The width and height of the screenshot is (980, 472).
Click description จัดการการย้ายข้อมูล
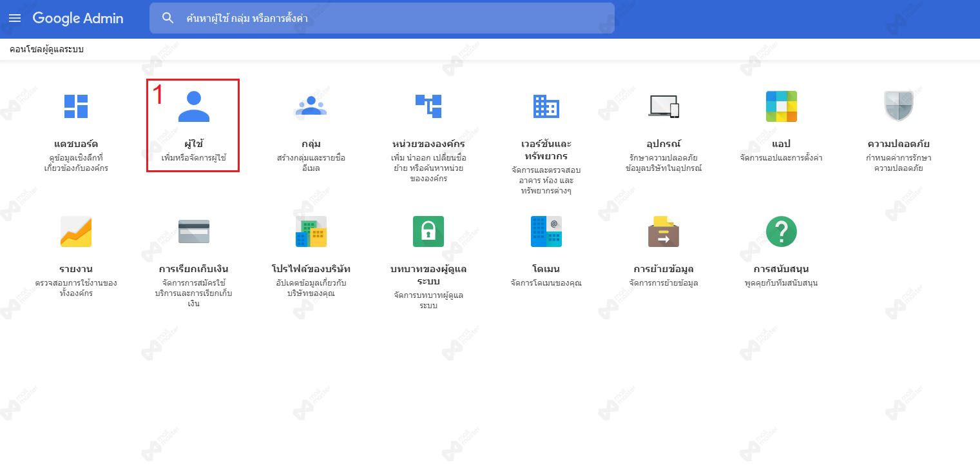664,283
